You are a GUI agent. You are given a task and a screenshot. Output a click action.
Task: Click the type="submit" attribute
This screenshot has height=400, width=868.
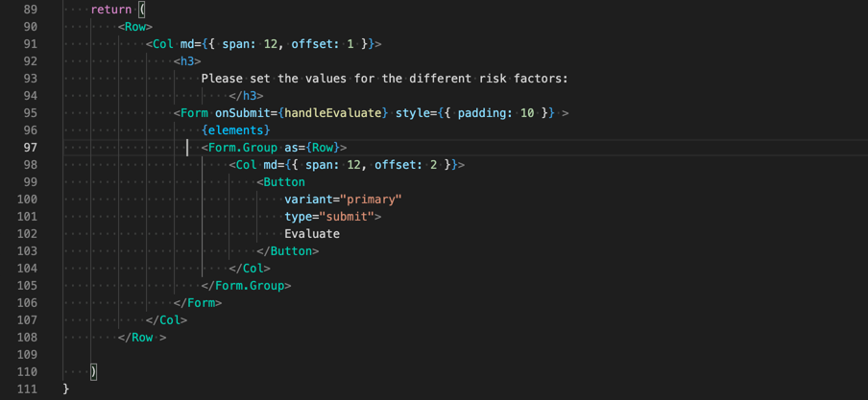(332, 217)
